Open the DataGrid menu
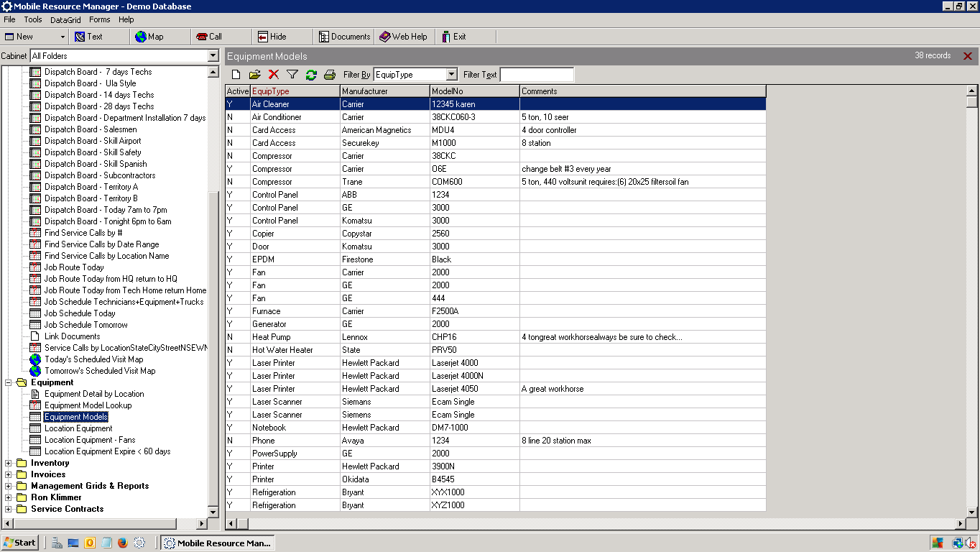Image resolution: width=980 pixels, height=552 pixels. click(x=65, y=19)
